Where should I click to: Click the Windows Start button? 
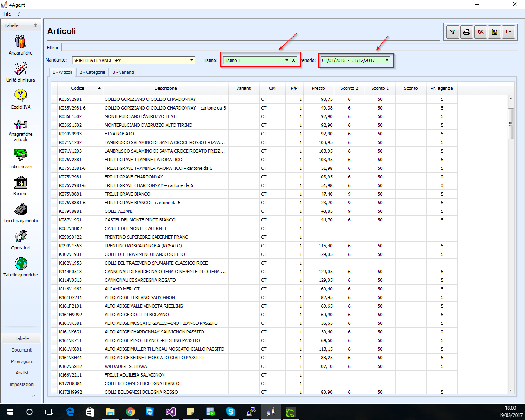(x=10, y=412)
